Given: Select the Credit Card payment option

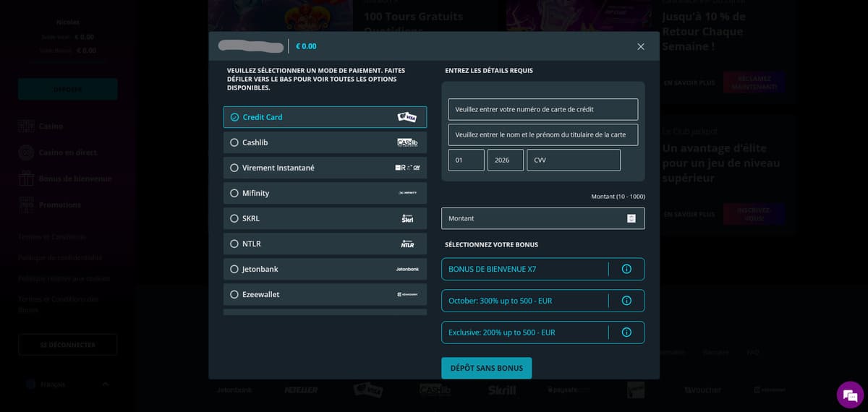Looking at the screenshot, I should tap(325, 117).
